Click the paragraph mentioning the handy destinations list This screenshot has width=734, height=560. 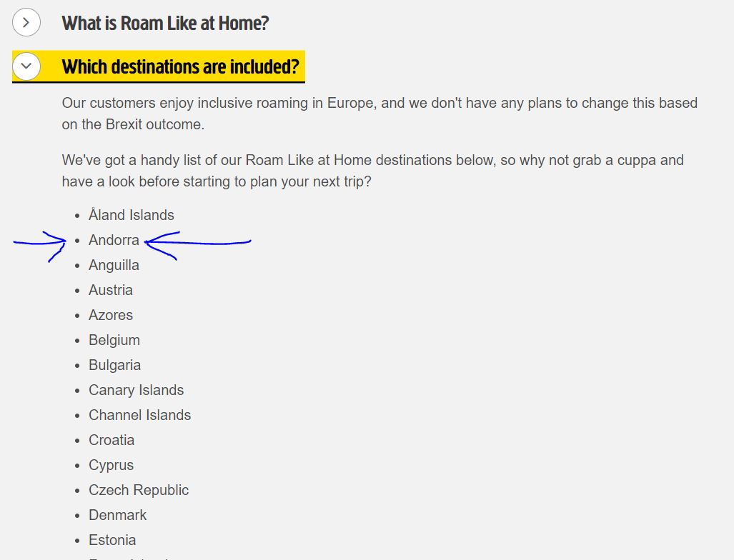click(x=372, y=171)
